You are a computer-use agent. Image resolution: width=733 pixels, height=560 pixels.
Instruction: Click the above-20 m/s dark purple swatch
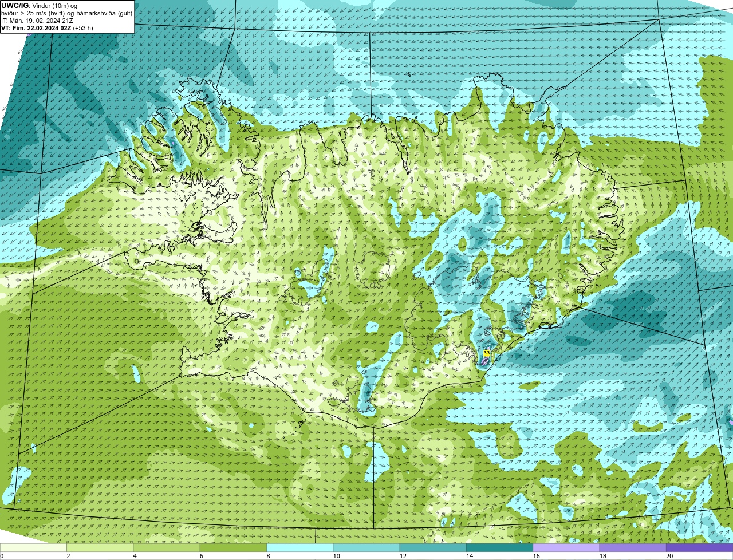[699, 547]
